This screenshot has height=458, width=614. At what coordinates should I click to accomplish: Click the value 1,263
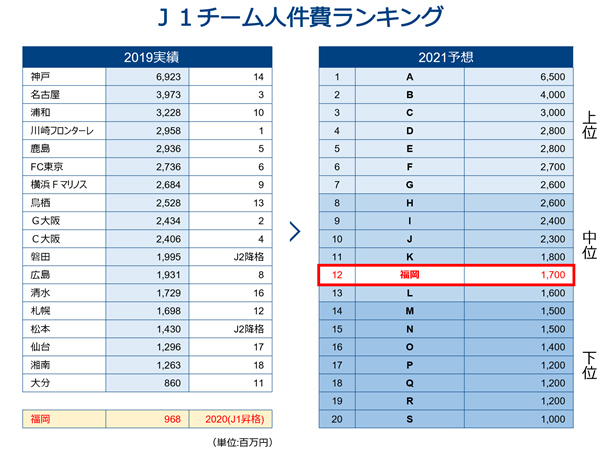pyautogui.click(x=168, y=365)
